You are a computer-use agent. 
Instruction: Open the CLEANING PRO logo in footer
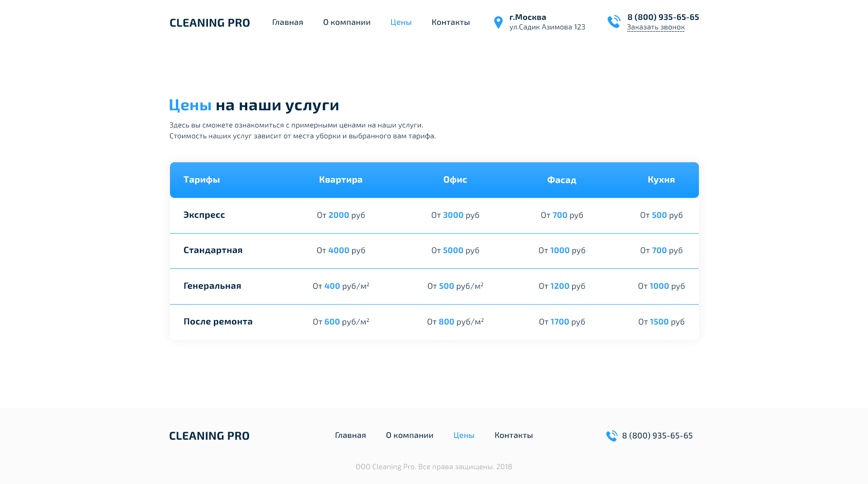pyautogui.click(x=209, y=436)
